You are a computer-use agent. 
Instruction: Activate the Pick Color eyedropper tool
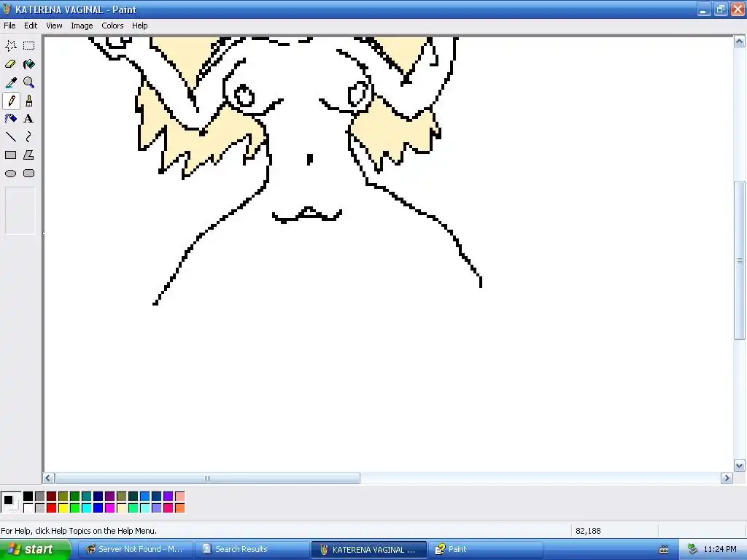click(11, 82)
